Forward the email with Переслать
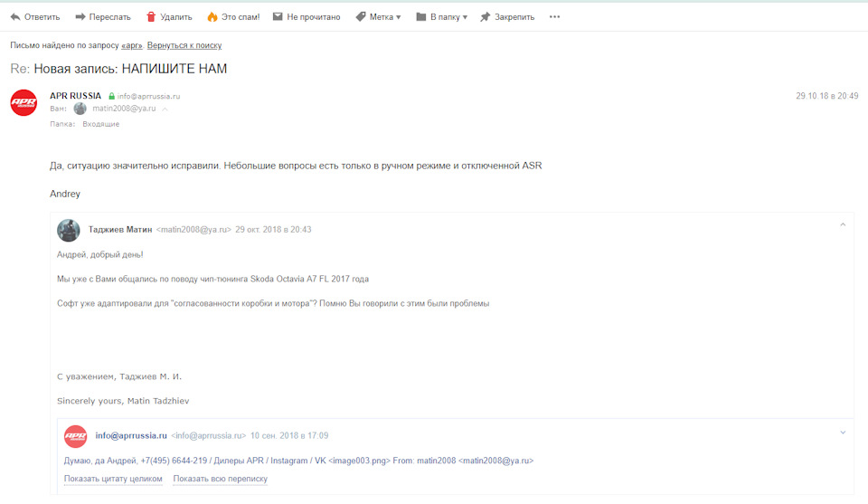 103,17
